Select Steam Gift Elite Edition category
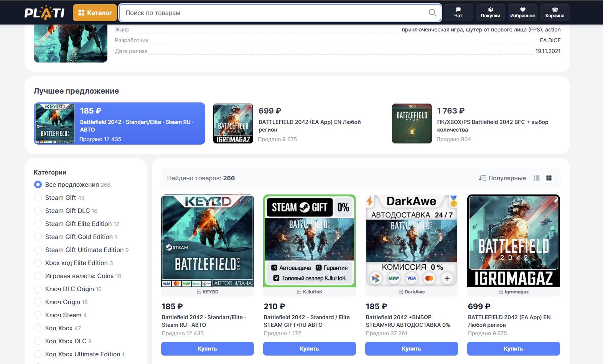Viewport: 603px width, 364px height. pos(76,224)
